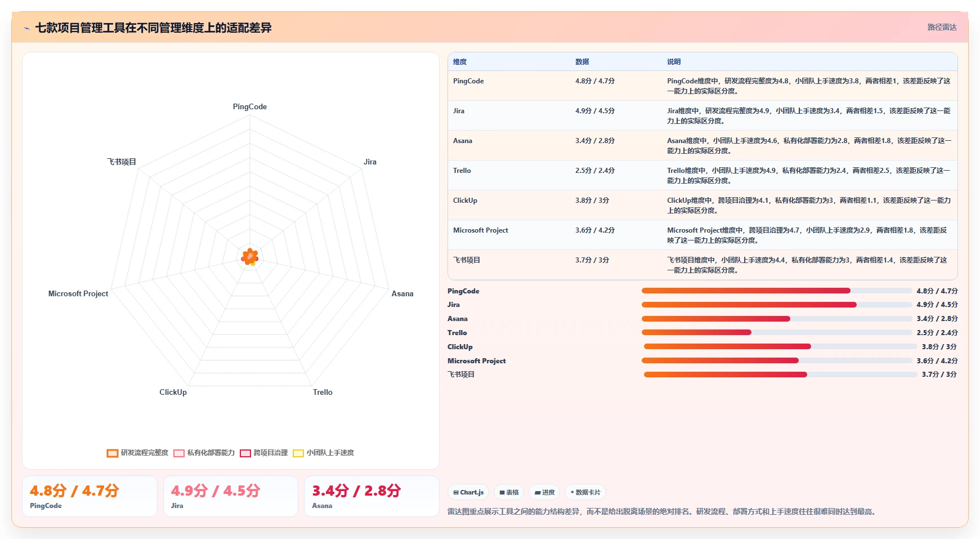
Task: Click table cell 2.5分 / 2.4分
Action: 595,171
